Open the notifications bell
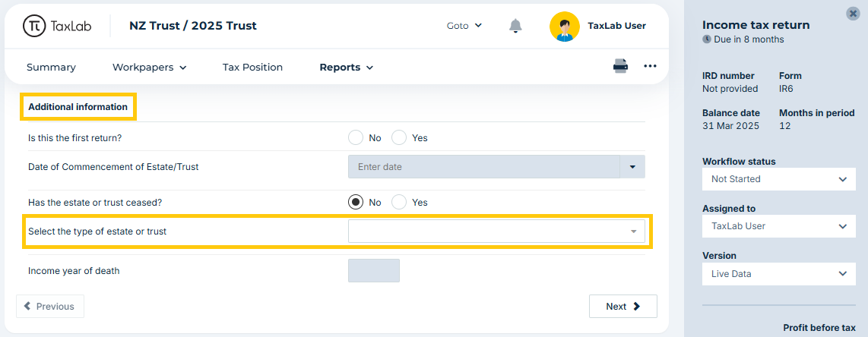This screenshot has height=337, width=868. click(x=515, y=25)
